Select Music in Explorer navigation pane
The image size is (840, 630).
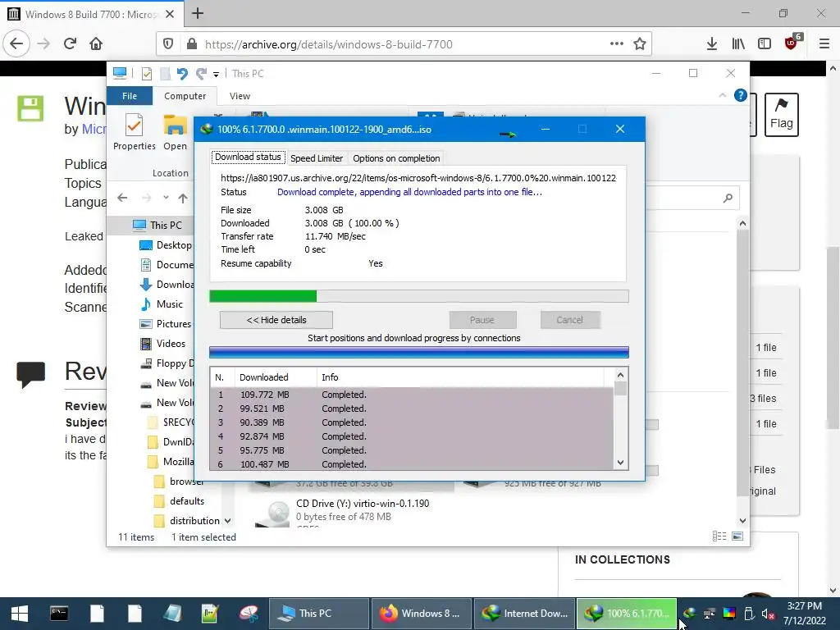pyautogui.click(x=162, y=304)
